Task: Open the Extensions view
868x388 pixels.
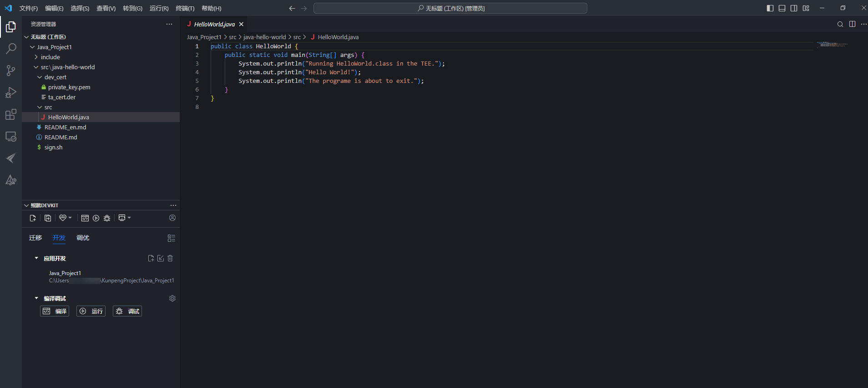Action: click(x=11, y=114)
